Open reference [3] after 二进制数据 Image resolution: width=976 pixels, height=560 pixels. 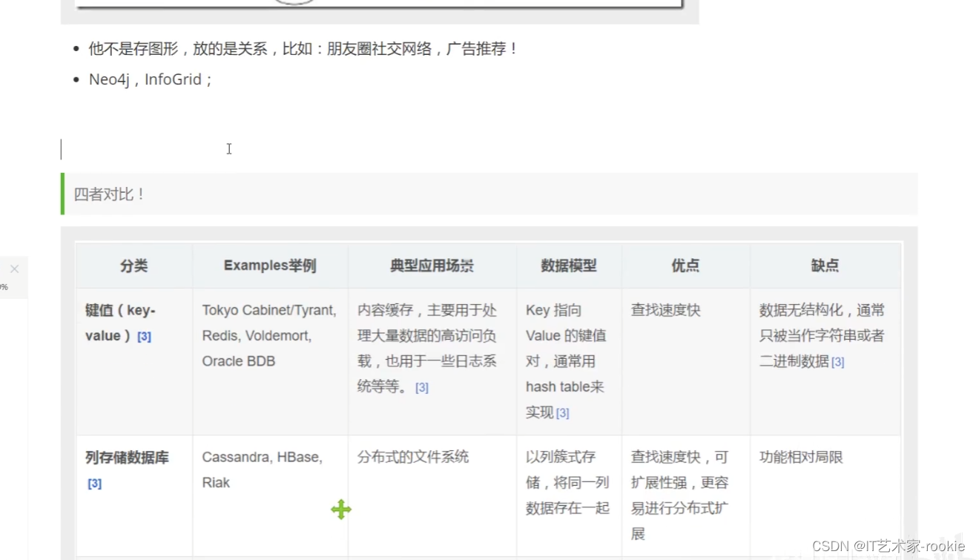click(x=838, y=362)
